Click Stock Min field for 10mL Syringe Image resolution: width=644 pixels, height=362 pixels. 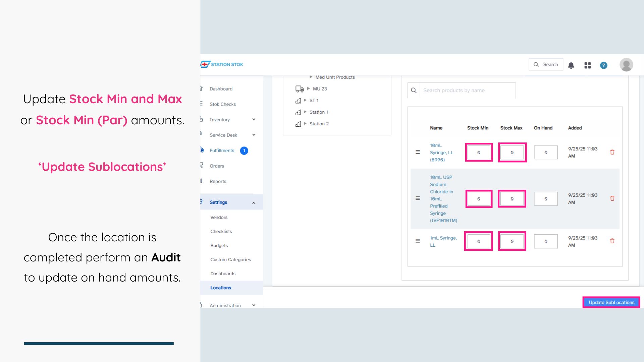coord(479,153)
